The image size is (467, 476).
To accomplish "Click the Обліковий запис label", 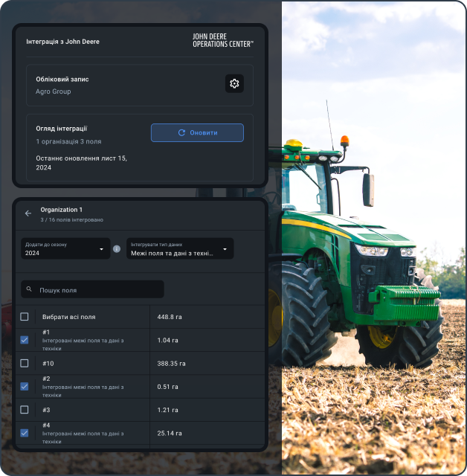I will click(62, 80).
